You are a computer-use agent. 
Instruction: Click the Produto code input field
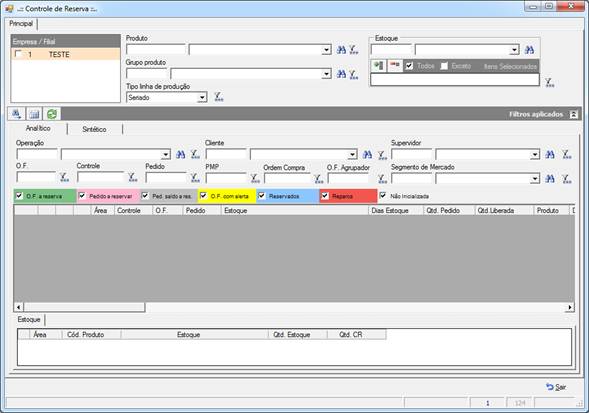pyautogui.click(x=156, y=50)
